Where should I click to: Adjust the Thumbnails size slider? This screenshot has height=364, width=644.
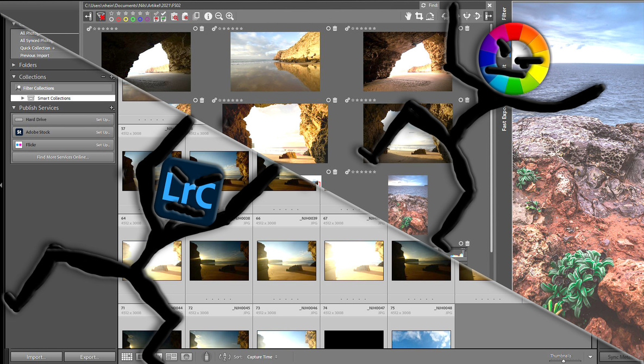coord(563,361)
